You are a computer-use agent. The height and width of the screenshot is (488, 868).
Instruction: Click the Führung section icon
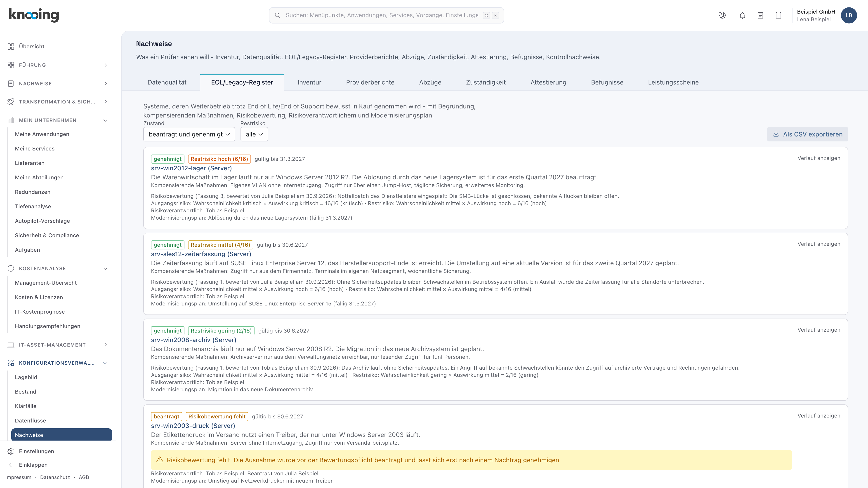(x=11, y=65)
